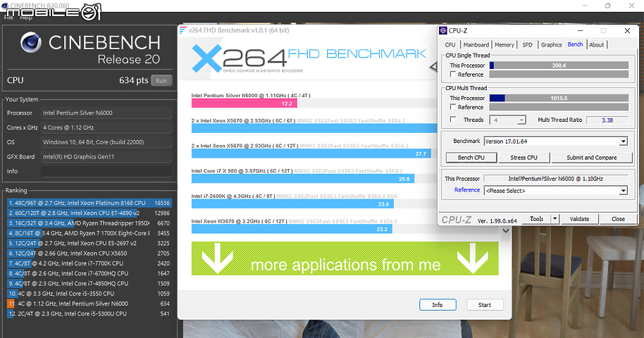Viewport: 644px width, 338px height.
Task: Click the Processor field Intel Pentium Silver N6000
Action: 106,113
